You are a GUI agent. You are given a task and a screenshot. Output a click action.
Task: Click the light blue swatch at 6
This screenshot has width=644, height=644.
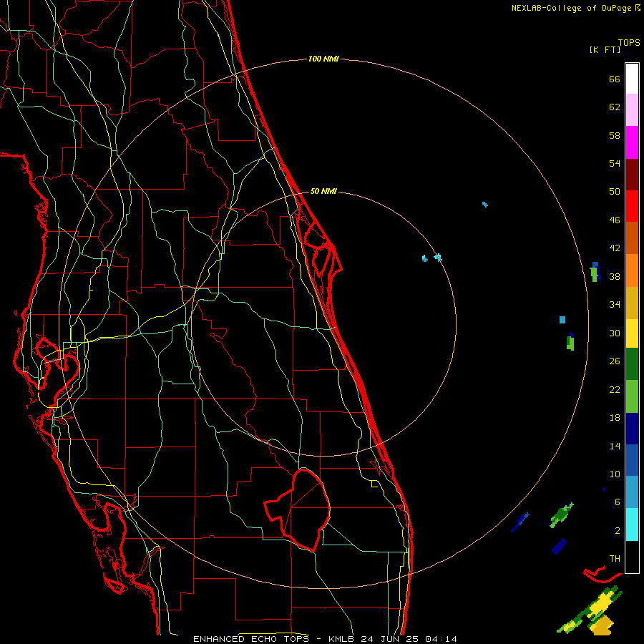coord(632,492)
